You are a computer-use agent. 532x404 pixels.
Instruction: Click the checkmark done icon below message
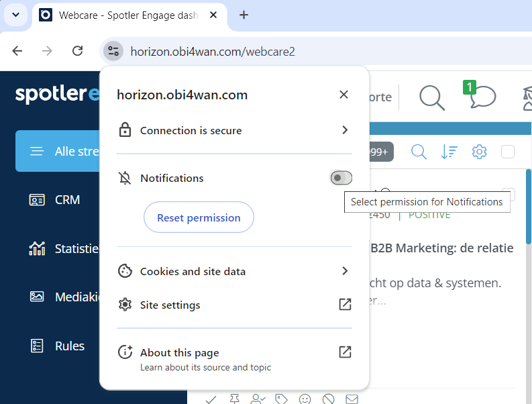point(211,399)
